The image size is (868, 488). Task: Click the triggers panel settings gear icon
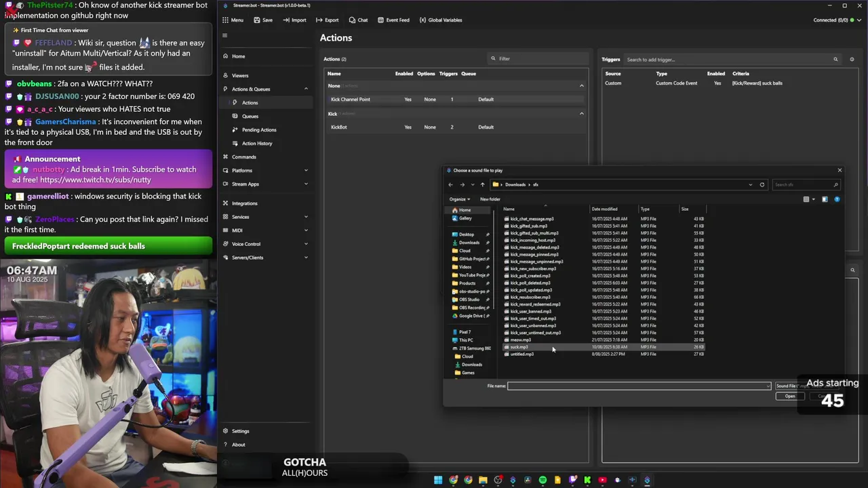pos(852,60)
